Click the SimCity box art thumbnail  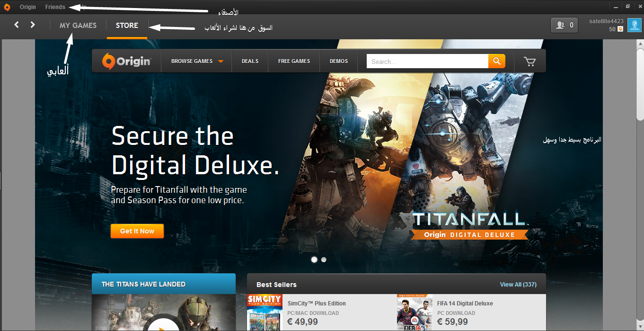(x=265, y=313)
